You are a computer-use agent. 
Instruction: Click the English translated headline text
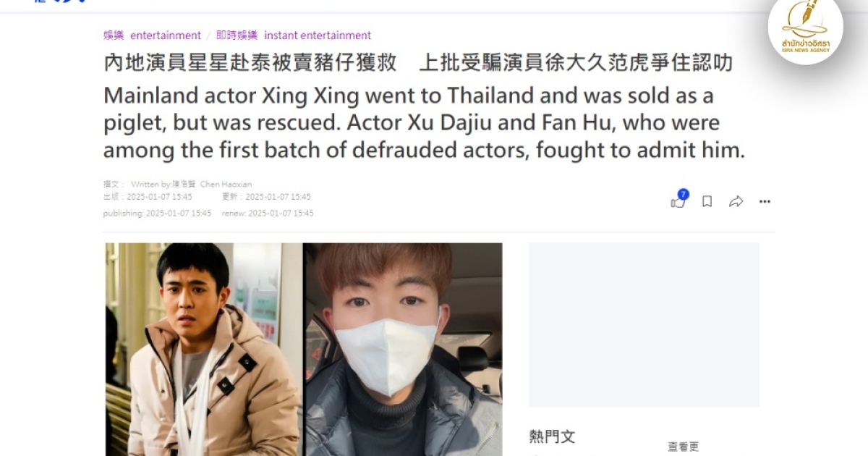[x=423, y=123]
